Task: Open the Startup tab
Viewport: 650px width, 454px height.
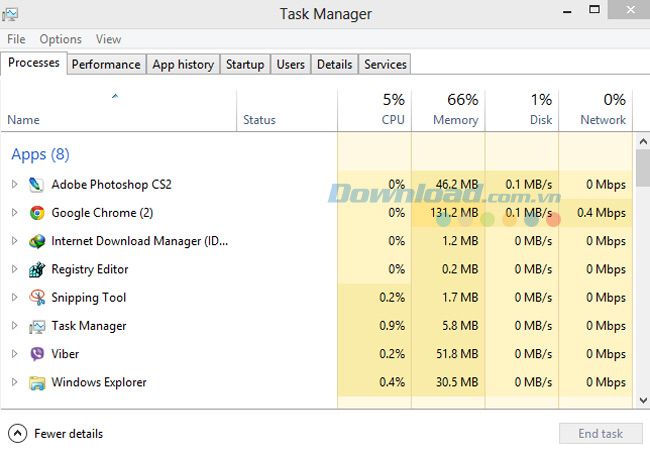Action: pos(245,64)
